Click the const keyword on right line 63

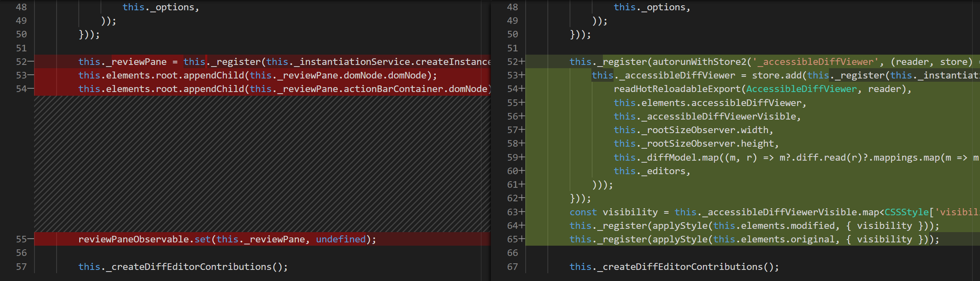(583, 212)
